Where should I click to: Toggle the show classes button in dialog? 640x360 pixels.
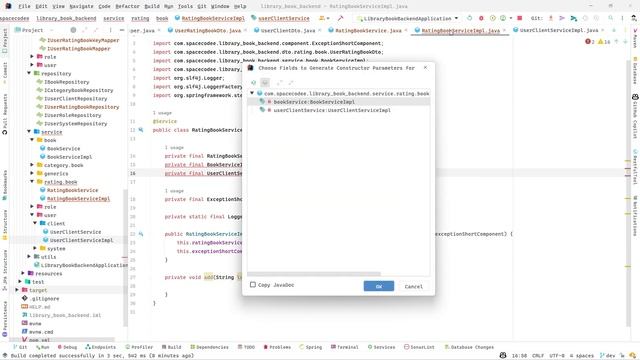265,82
